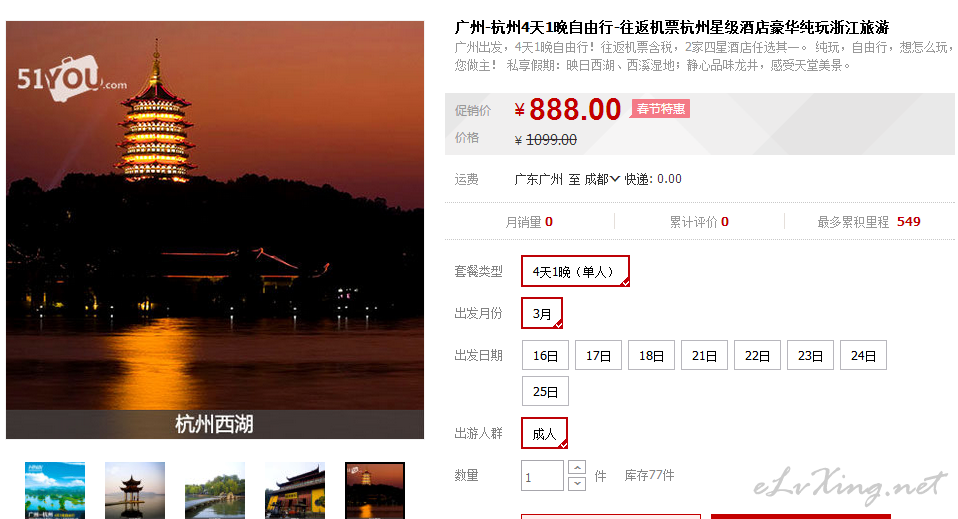
Task: Pick departure date 16日
Action: pos(545,355)
